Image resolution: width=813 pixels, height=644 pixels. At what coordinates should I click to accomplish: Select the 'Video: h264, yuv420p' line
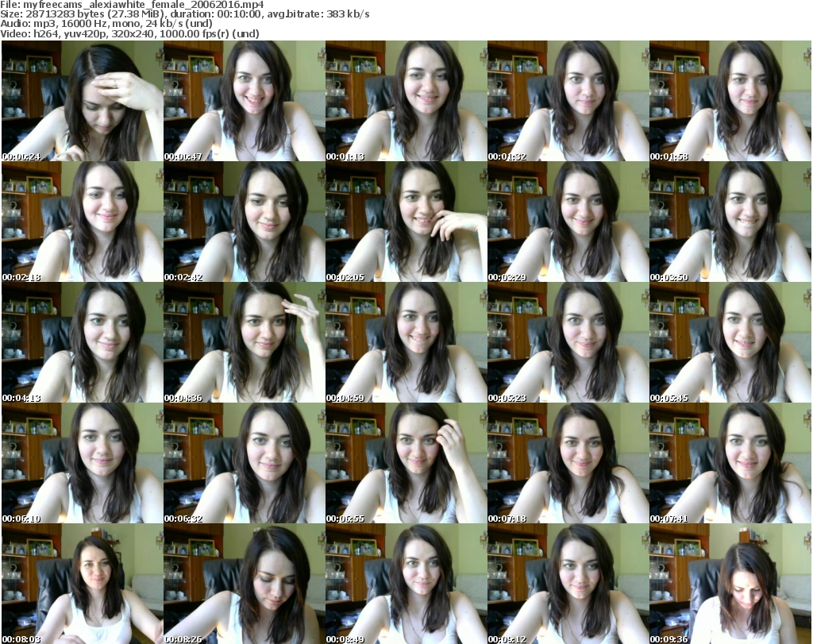(x=129, y=33)
